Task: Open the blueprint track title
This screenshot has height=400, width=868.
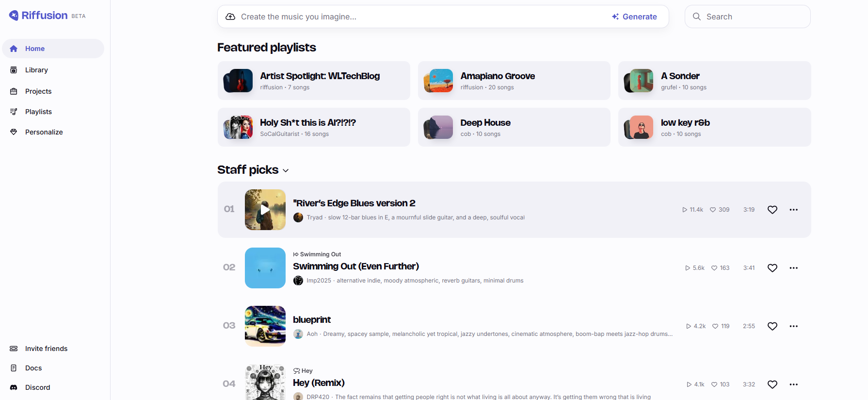Action: click(x=312, y=319)
